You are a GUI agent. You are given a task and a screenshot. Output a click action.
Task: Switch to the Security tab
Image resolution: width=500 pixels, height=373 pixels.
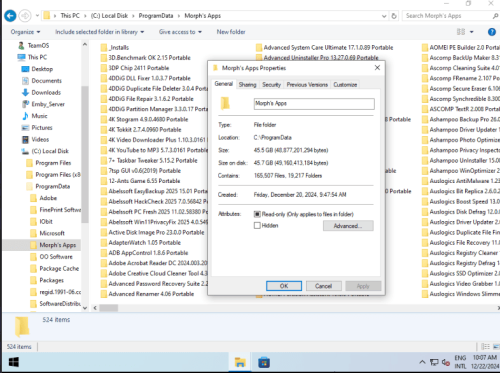pyautogui.click(x=271, y=85)
